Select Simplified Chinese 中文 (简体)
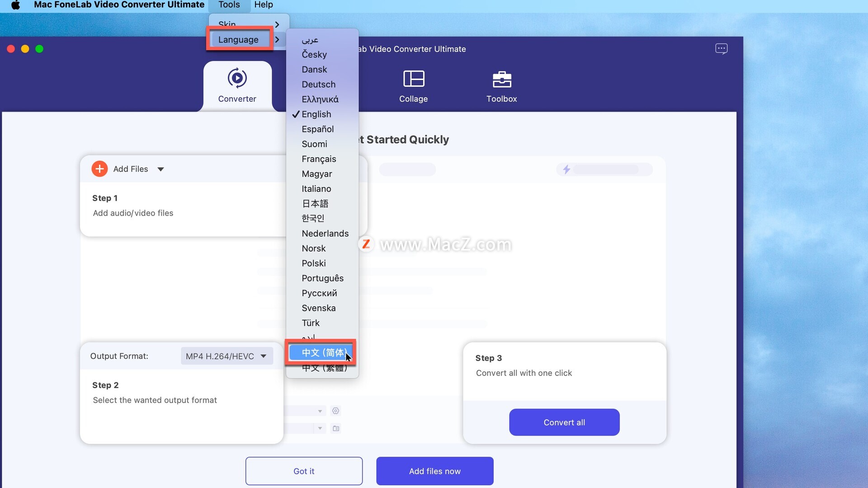The image size is (868, 488). [x=321, y=352]
